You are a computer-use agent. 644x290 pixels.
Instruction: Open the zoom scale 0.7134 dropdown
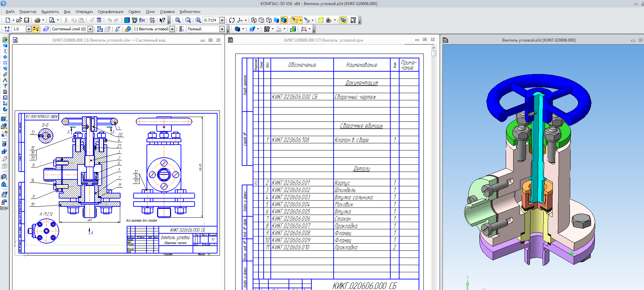click(222, 20)
